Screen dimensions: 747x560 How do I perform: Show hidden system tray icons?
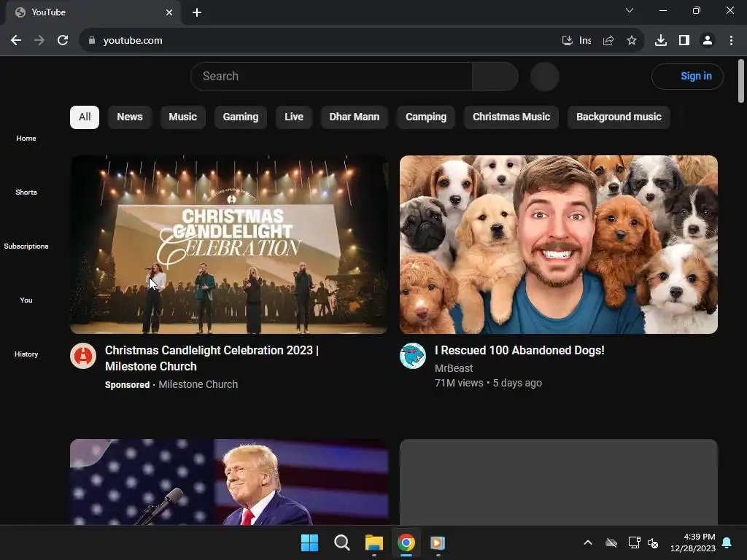(588, 542)
